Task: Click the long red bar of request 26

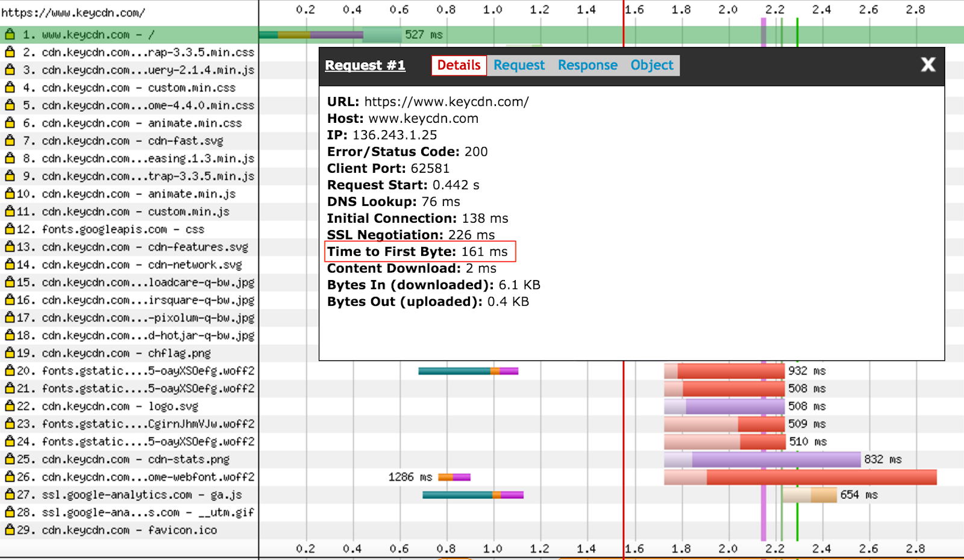Action: click(x=800, y=478)
